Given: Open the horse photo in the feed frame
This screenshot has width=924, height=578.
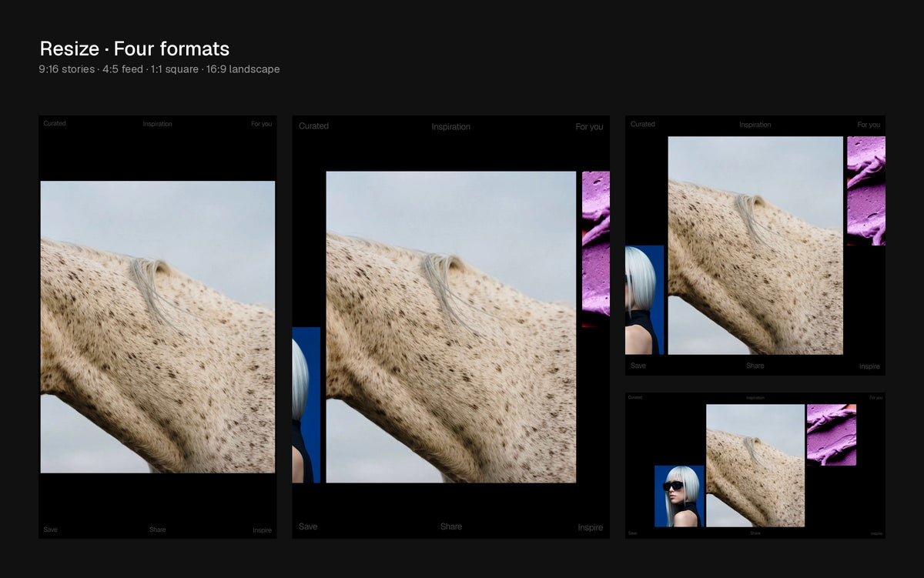Looking at the screenshot, I should pyautogui.click(x=451, y=327).
